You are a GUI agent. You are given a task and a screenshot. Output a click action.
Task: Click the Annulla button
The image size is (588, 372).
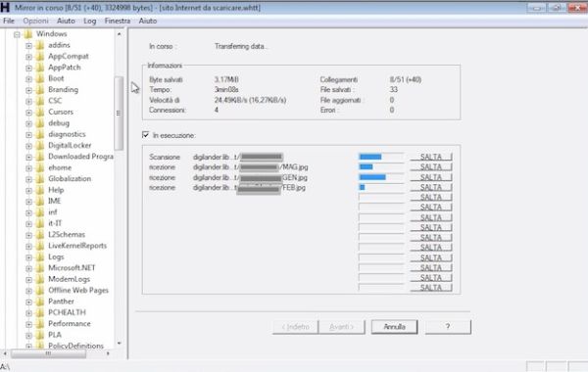click(x=394, y=327)
